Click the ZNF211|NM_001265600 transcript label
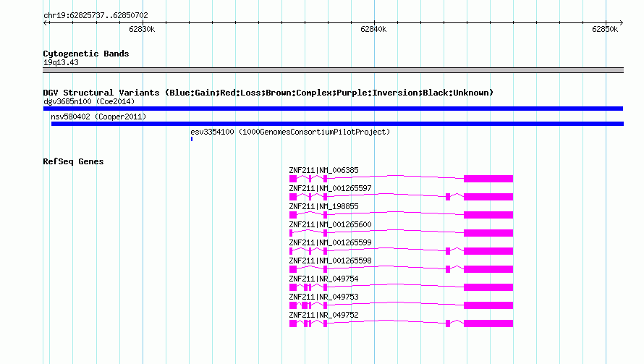 pyautogui.click(x=330, y=224)
